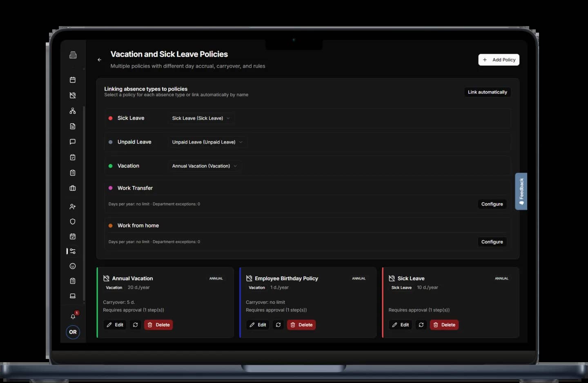
Task: Click the sidebar vertical scrollbar
Action: (x=84, y=204)
